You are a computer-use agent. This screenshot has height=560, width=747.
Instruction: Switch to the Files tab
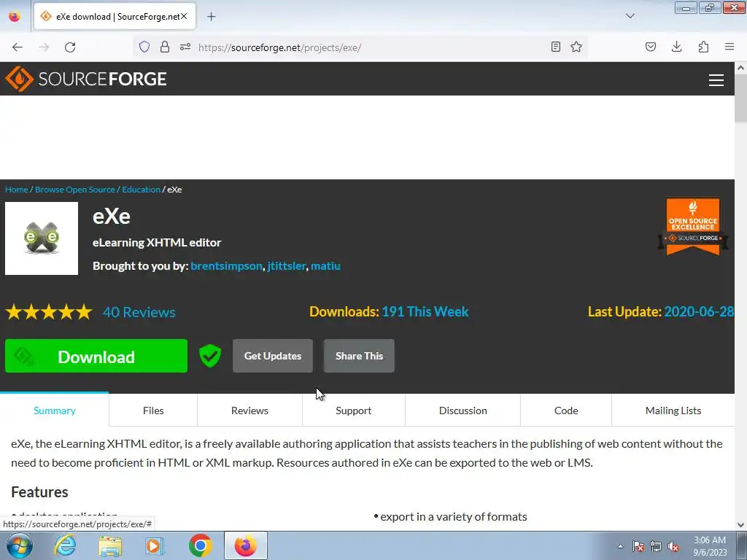(x=153, y=410)
